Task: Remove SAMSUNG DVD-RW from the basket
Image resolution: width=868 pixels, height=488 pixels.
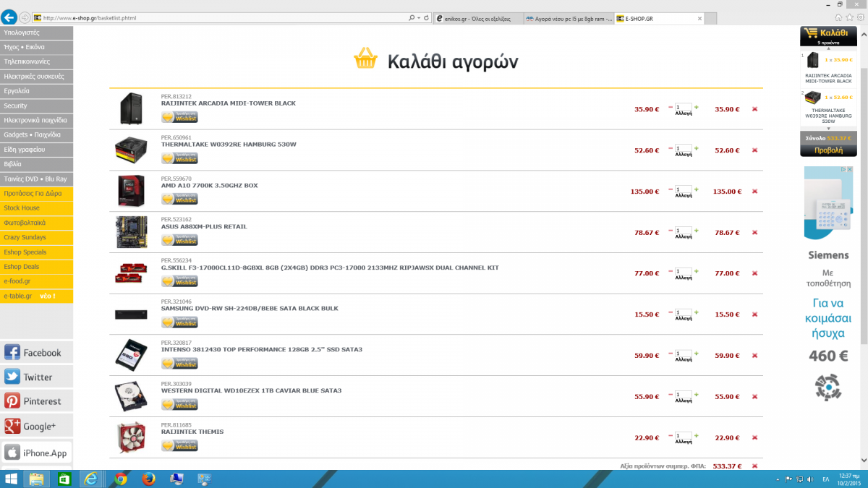Action: tap(754, 314)
